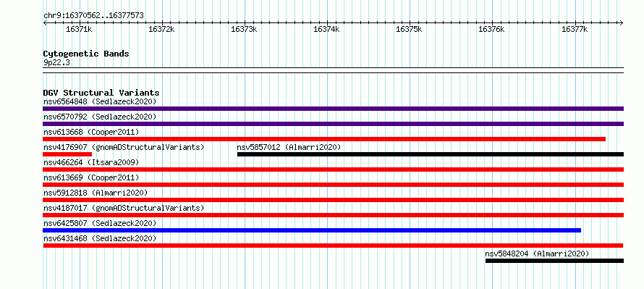Select the red nsv4187017 variant bar

click(333, 215)
